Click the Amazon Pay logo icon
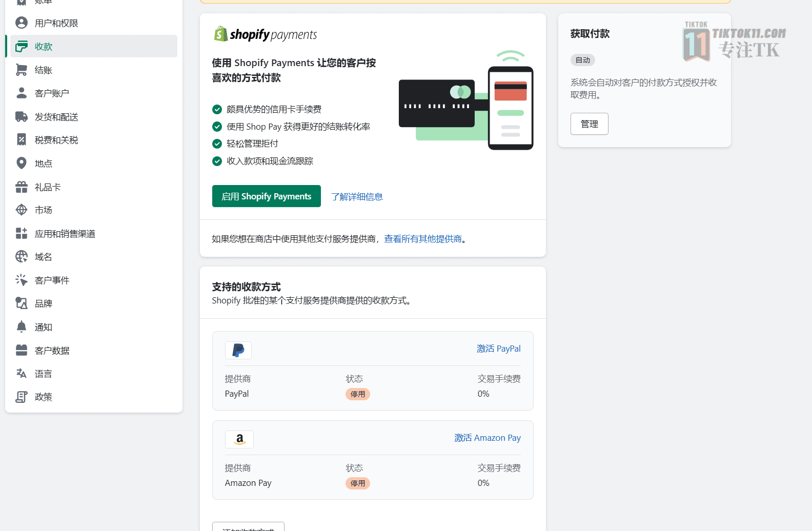This screenshot has height=531, width=812. click(x=239, y=439)
